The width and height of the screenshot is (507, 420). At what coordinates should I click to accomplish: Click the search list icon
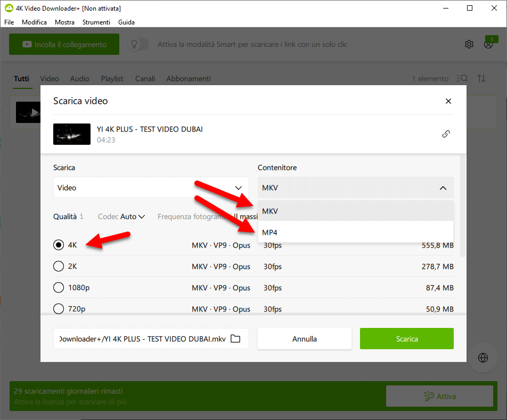(x=462, y=78)
